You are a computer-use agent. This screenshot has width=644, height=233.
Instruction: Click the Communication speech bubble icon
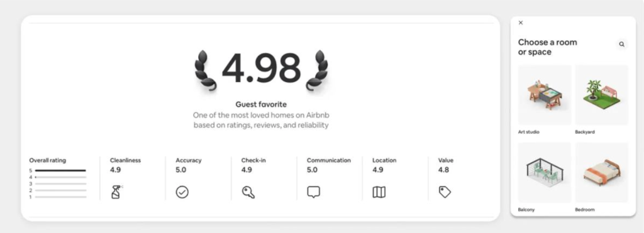(x=313, y=192)
